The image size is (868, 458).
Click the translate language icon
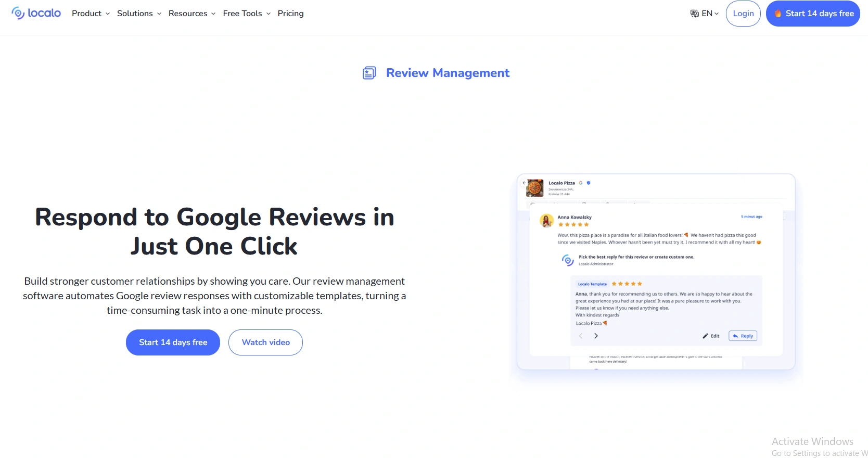(x=694, y=14)
